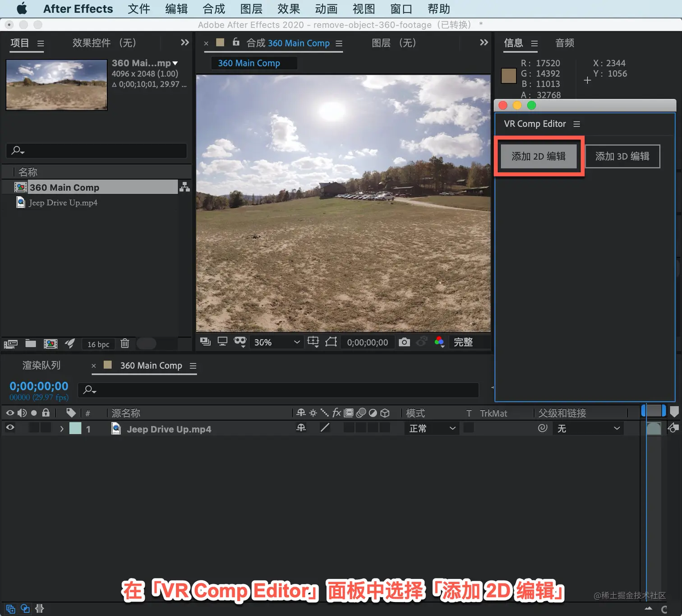Screen dimensions: 682x616
Task: Expand the Jeep Drive Up.mp4 layer properties
Action: point(62,428)
